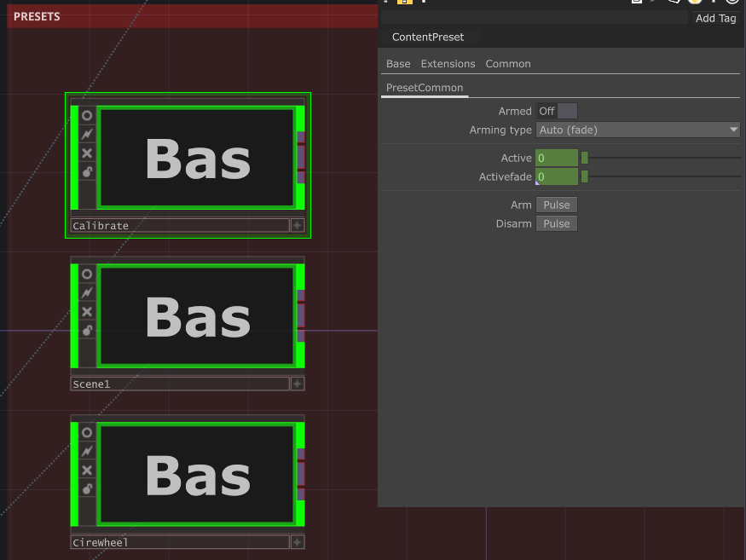Click the lightning flag icon on Scene1 node
This screenshot has height=560, width=746.
click(87, 292)
